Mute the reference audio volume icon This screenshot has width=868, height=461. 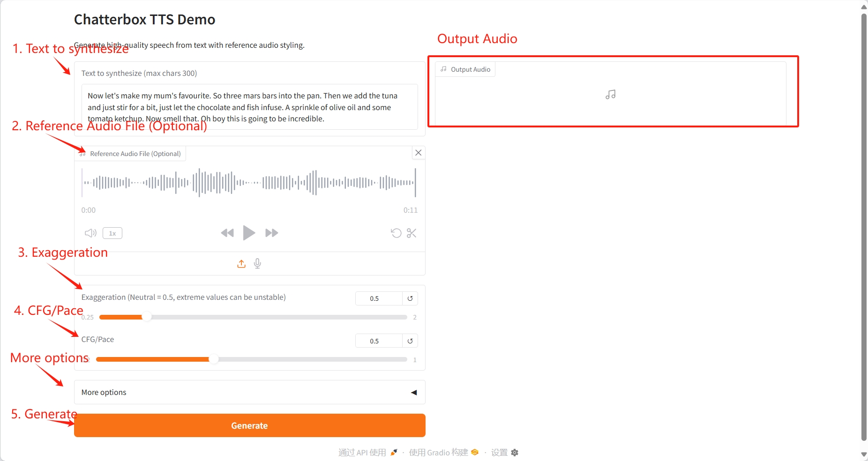tap(90, 233)
